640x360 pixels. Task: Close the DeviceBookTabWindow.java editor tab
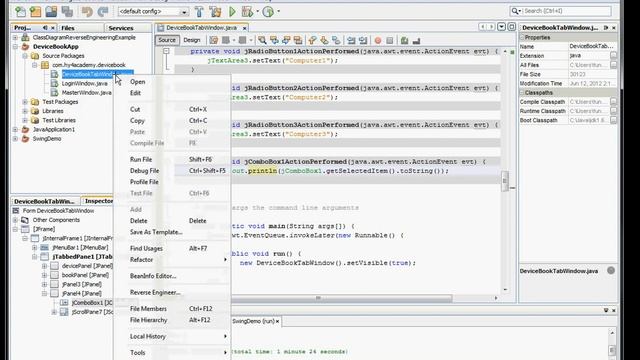click(244, 28)
